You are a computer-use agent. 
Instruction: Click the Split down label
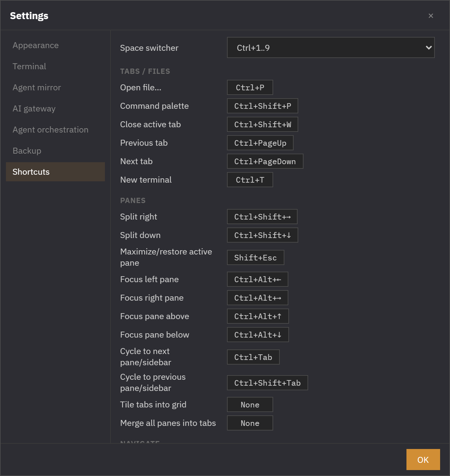click(x=140, y=235)
